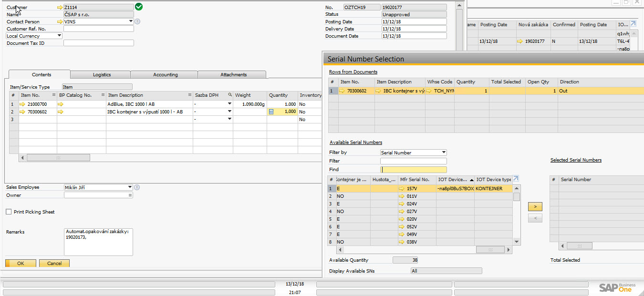
Task: Click the Contact Person details round icon
Action: click(x=137, y=21)
